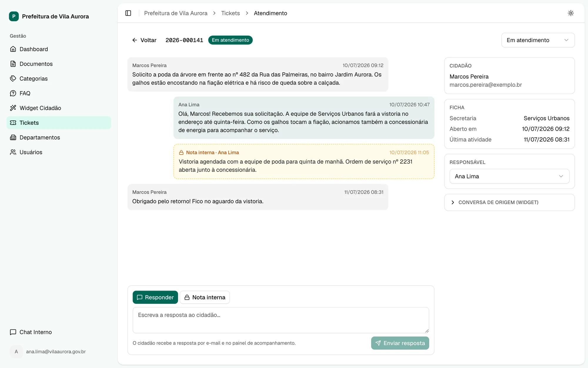This screenshot has height=368, width=588.
Task: Toggle the sidebar panel icon
Action: point(128,13)
